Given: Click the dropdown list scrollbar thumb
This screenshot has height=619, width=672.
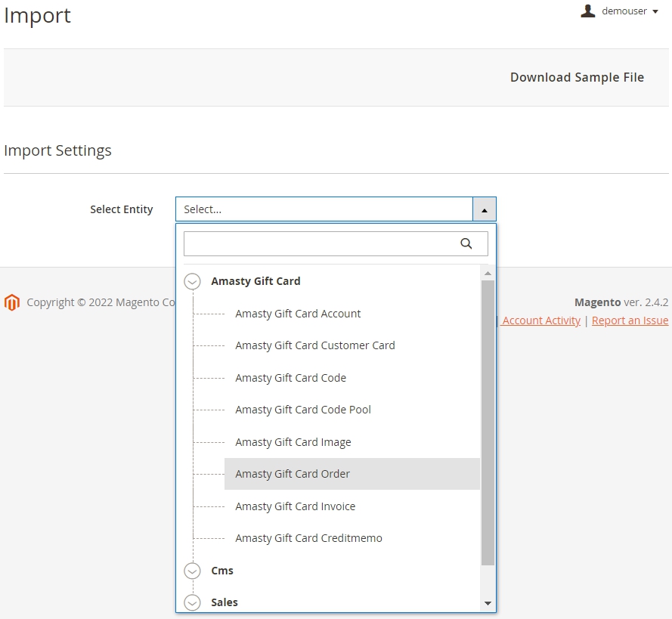Looking at the screenshot, I should pyautogui.click(x=488, y=422).
